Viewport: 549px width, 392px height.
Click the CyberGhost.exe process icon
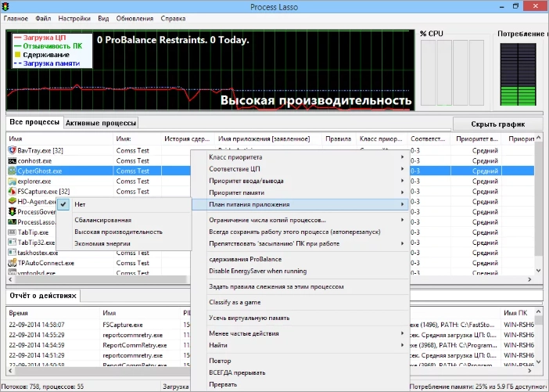pyautogui.click(x=13, y=171)
